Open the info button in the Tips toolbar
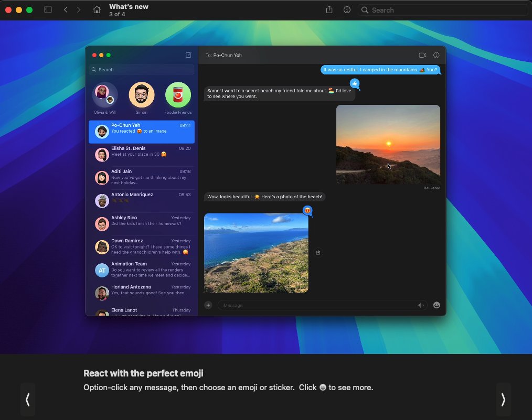This screenshot has height=420, width=532. click(x=347, y=10)
